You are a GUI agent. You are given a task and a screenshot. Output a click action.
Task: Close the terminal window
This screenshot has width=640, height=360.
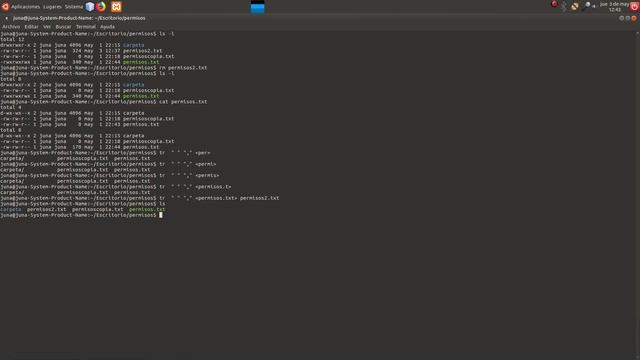point(634,18)
